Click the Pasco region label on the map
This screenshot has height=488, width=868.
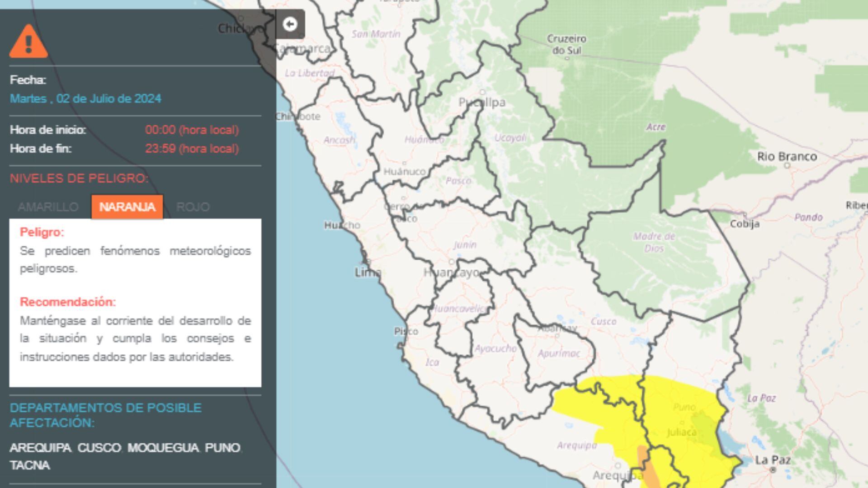[458, 181]
